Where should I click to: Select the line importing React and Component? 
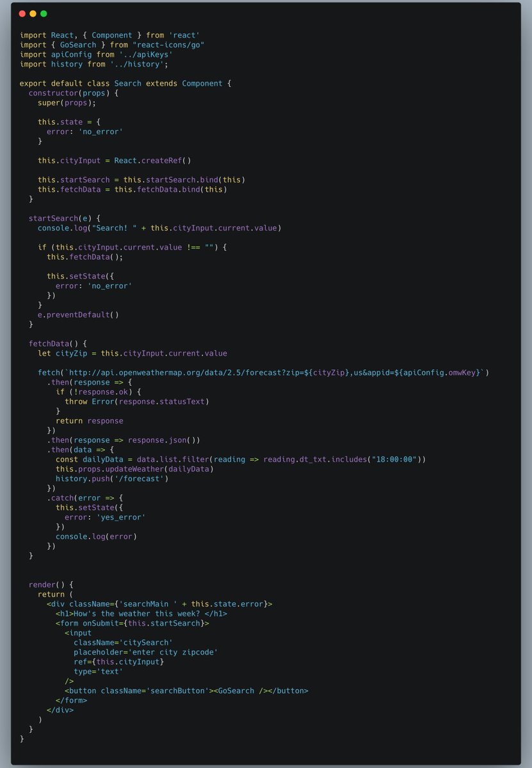[x=109, y=35]
